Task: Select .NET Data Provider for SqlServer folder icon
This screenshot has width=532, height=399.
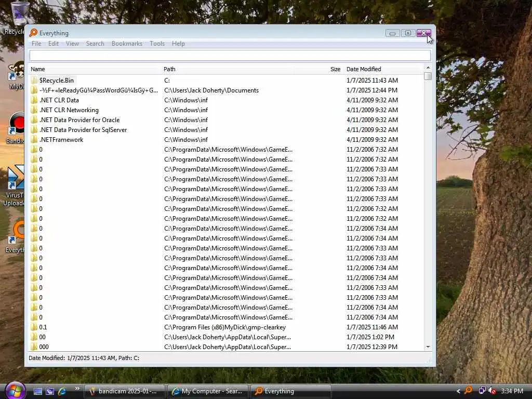Action: click(34, 129)
